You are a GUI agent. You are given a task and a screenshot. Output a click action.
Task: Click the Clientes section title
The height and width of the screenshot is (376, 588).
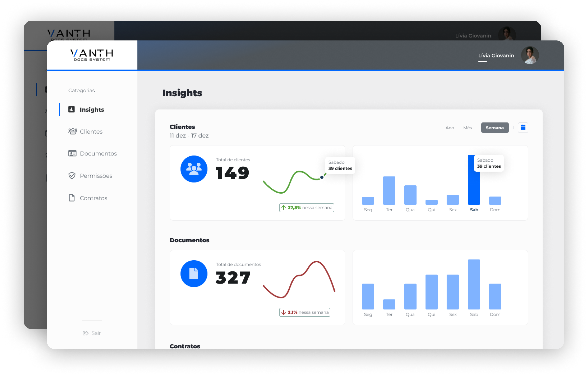[182, 127]
